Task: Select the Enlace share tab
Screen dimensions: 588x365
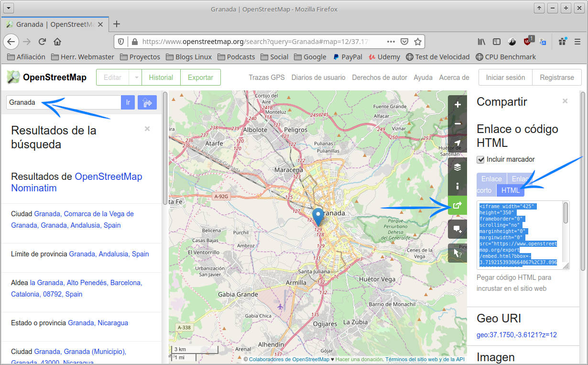Action: point(491,178)
